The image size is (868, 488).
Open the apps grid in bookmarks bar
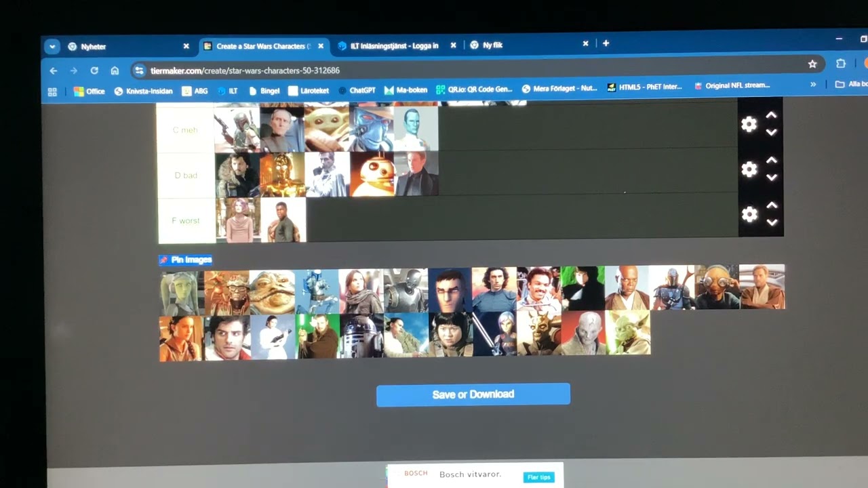point(52,91)
